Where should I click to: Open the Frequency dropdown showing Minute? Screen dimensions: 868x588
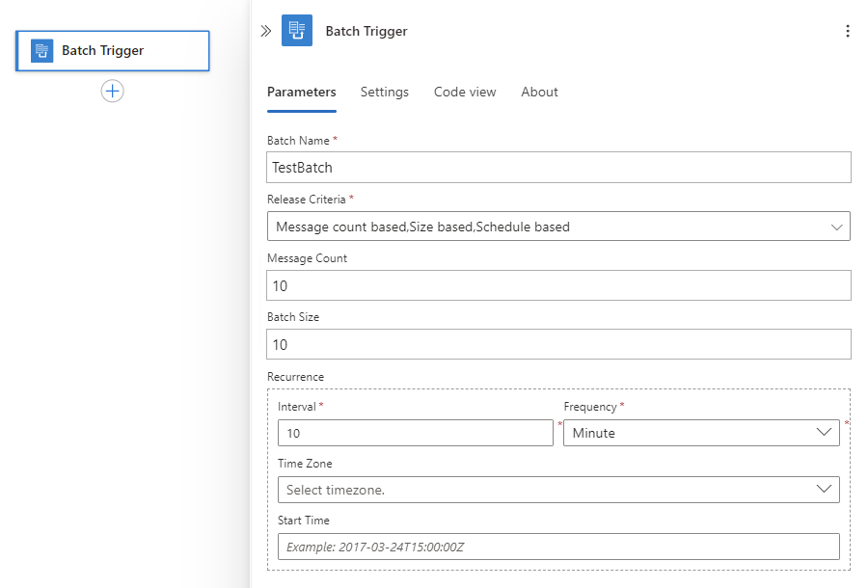pyautogui.click(x=700, y=433)
